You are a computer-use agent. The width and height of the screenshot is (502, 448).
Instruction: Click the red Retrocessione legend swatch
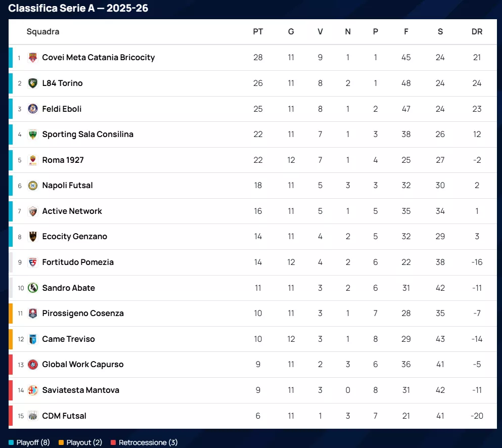(x=114, y=443)
